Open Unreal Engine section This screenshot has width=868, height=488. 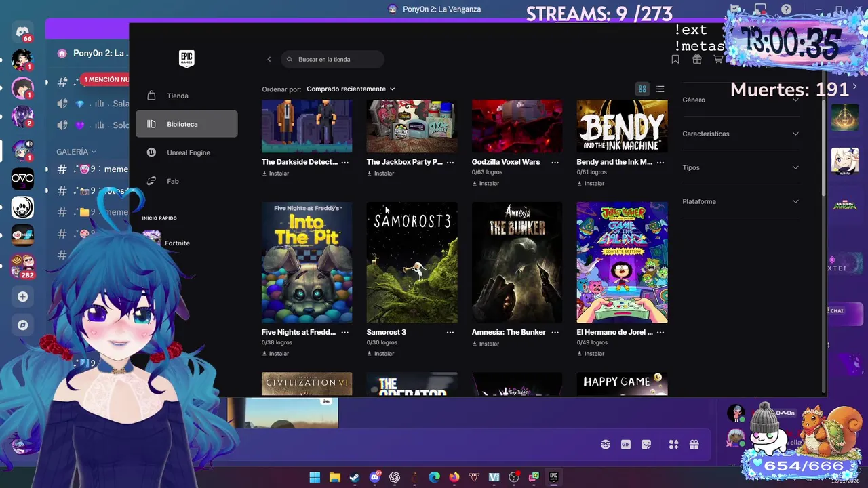(x=186, y=152)
